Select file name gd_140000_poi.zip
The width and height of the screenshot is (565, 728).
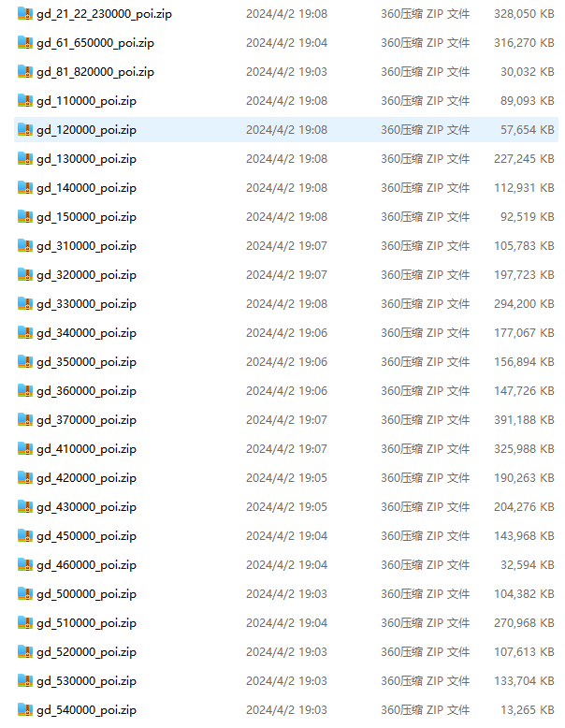(x=87, y=188)
